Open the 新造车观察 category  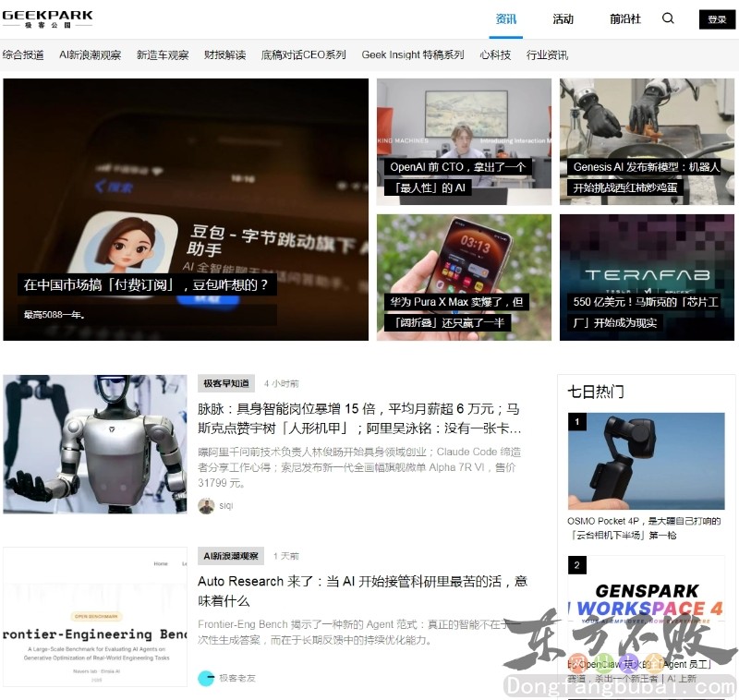coord(163,54)
